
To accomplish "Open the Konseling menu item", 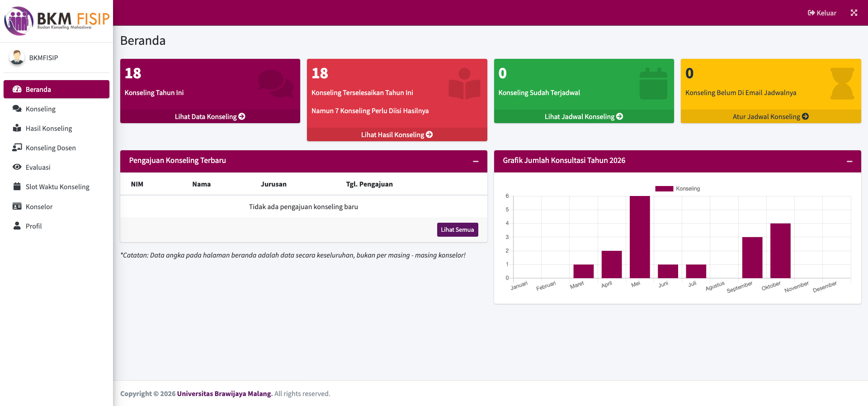I will coord(57,109).
